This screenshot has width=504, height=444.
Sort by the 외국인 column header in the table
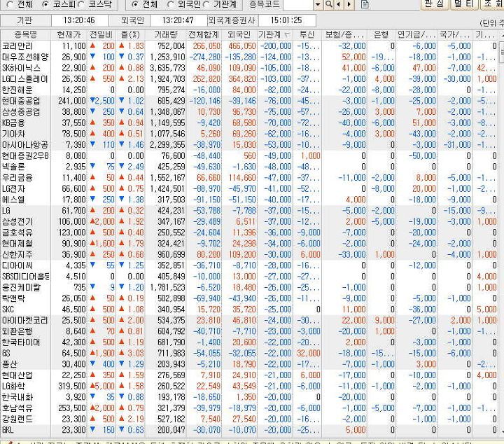tap(239, 34)
